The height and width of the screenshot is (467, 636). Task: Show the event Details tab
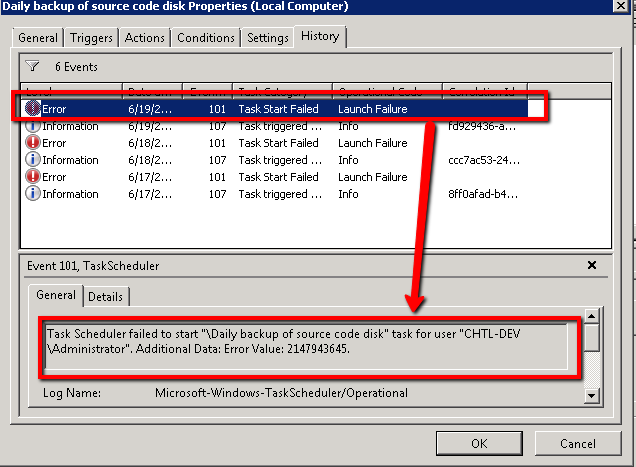coord(106,297)
